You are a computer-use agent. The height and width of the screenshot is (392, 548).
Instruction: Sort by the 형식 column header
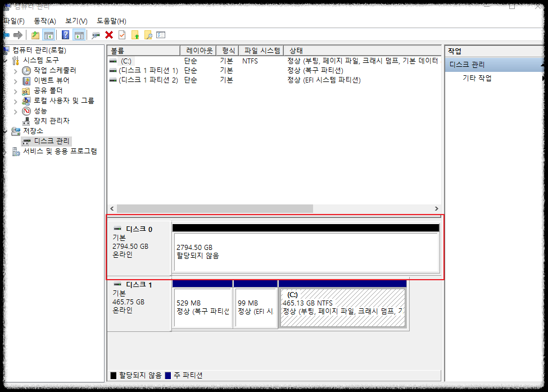click(228, 51)
